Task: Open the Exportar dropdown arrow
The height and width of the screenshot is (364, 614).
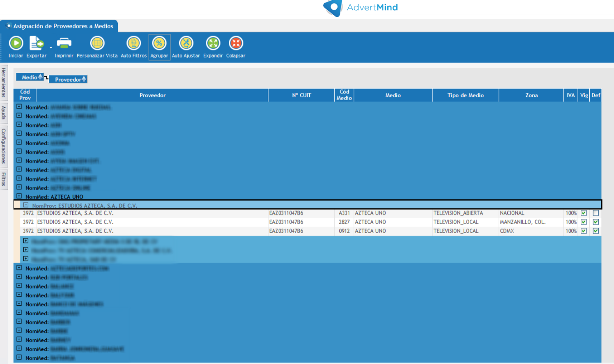Action: (x=51, y=48)
